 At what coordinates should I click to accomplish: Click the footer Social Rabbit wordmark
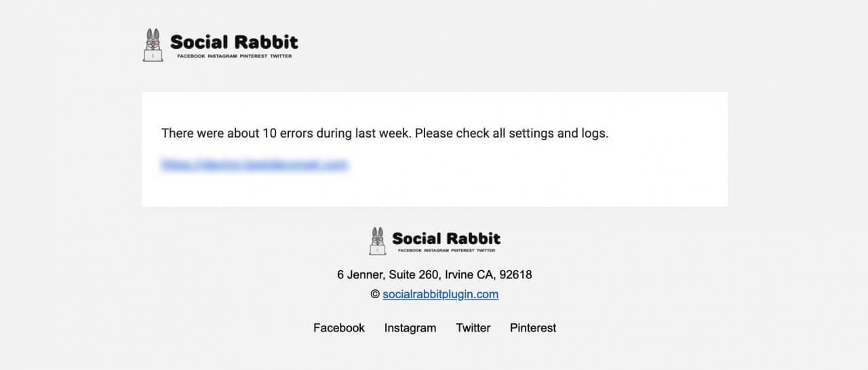click(446, 238)
